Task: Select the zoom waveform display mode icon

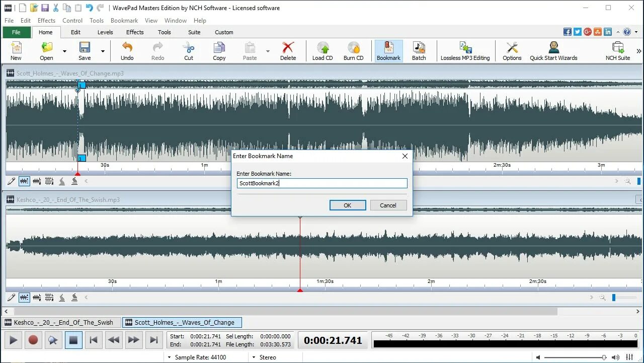Action: pos(24,181)
